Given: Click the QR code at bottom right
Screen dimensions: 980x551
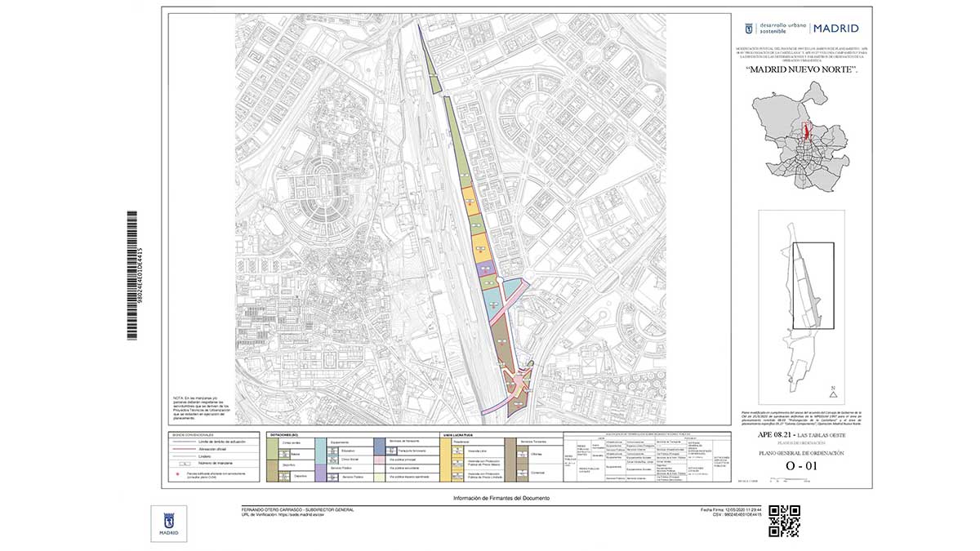Looking at the screenshot, I should pos(784,521).
